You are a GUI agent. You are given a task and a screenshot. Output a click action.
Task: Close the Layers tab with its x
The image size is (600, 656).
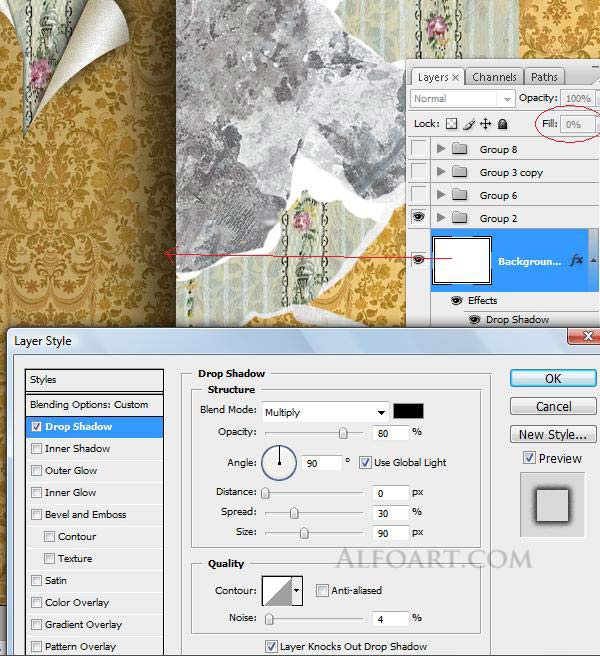455,77
